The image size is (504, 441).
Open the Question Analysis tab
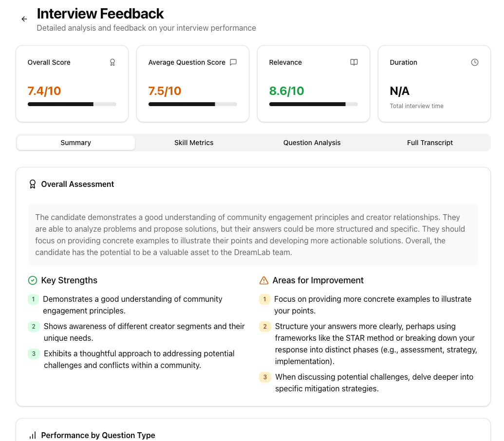coord(312,143)
